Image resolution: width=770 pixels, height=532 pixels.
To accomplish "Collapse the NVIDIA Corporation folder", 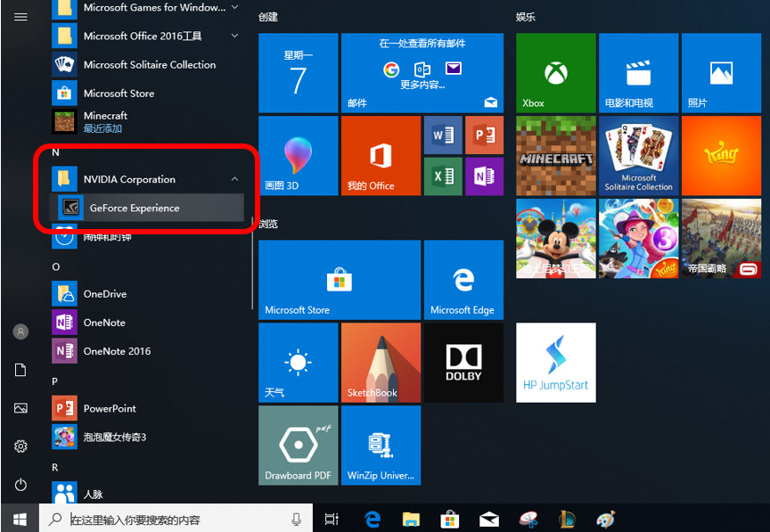I will click(234, 179).
